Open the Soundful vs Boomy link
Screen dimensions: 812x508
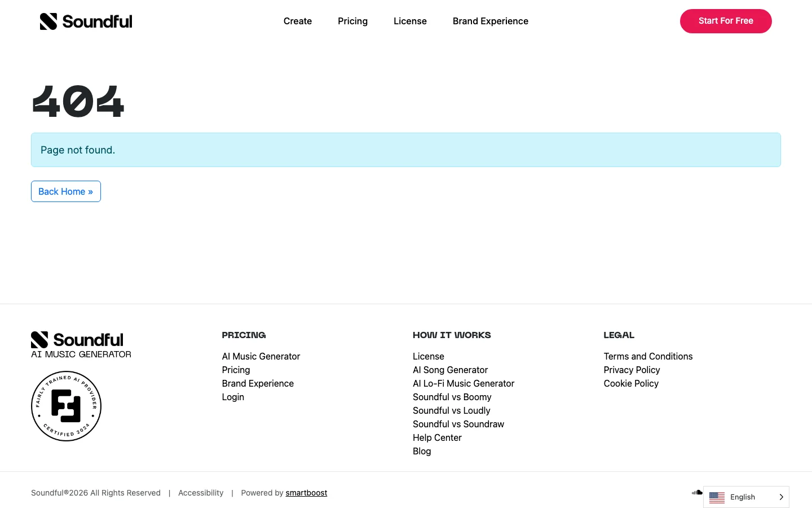[x=452, y=397]
